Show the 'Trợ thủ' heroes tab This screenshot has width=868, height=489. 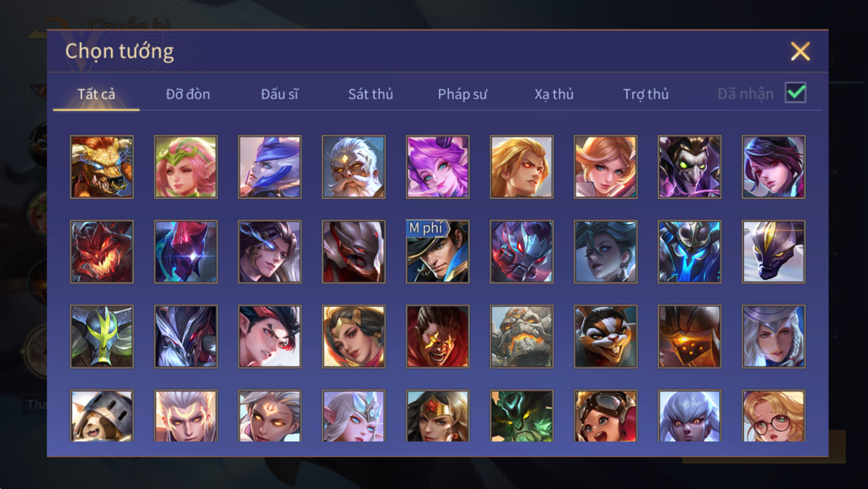click(645, 94)
